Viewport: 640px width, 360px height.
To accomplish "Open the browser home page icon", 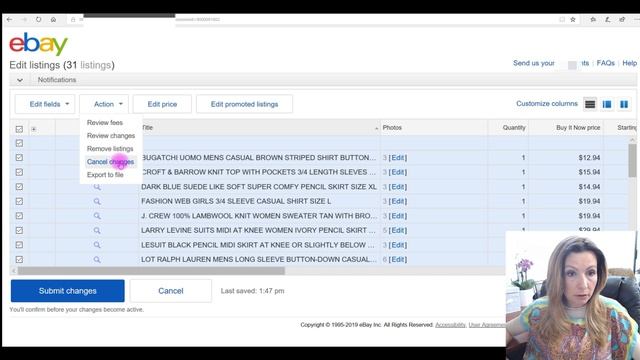I will click(x=53, y=19).
